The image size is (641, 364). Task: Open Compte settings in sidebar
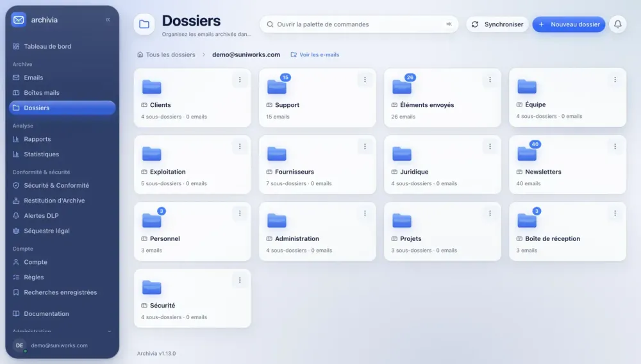tap(62, 262)
